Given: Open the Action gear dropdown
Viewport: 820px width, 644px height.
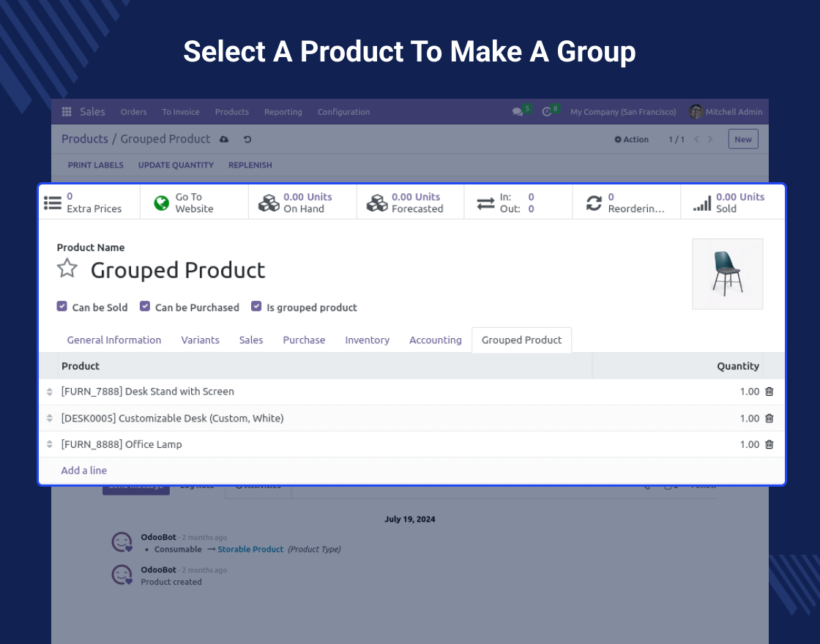Looking at the screenshot, I should [631, 140].
